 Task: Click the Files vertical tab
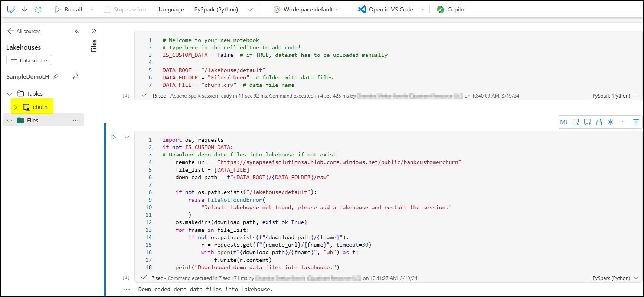pos(94,46)
